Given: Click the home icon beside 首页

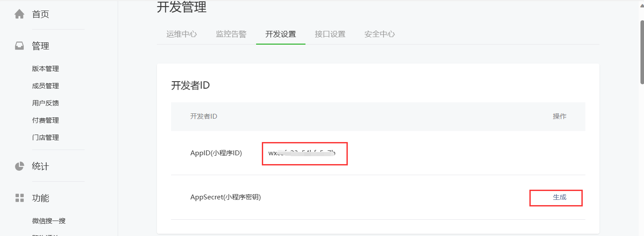Looking at the screenshot, I should point(19,14).
